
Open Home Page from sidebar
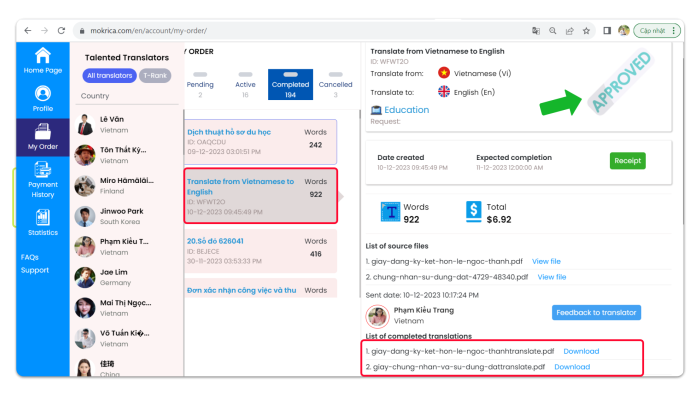pyautogui.click(x=42, y=60)
